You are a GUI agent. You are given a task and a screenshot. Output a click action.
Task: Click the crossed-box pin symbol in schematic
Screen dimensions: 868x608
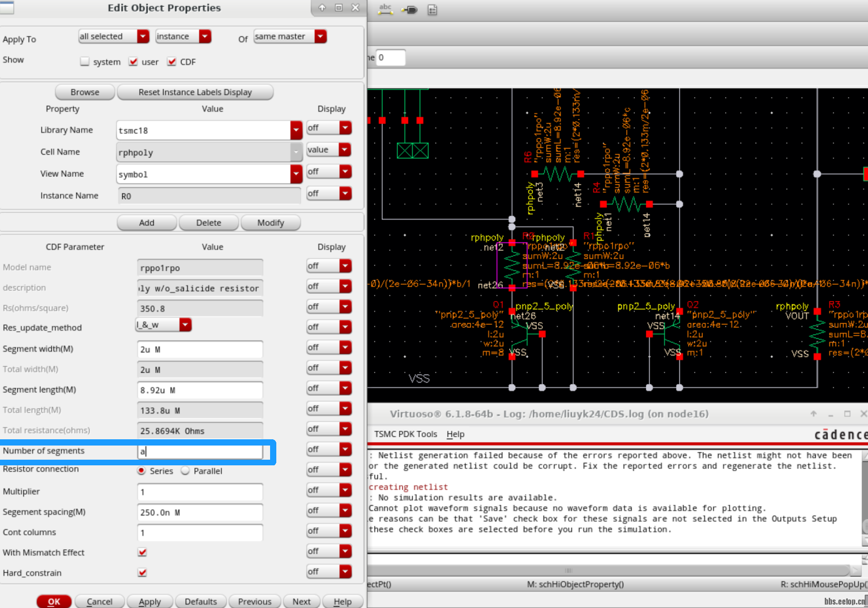(x=413, y=151)
